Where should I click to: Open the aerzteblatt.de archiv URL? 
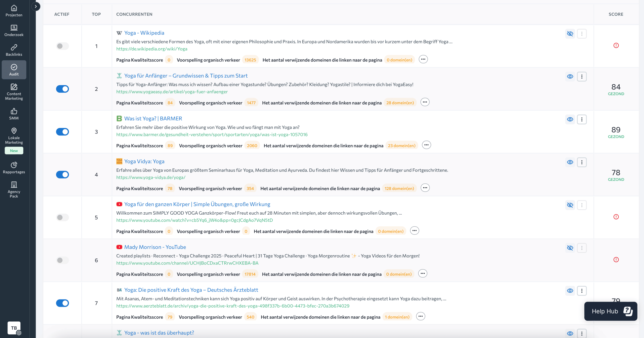[x=233, y=306]
